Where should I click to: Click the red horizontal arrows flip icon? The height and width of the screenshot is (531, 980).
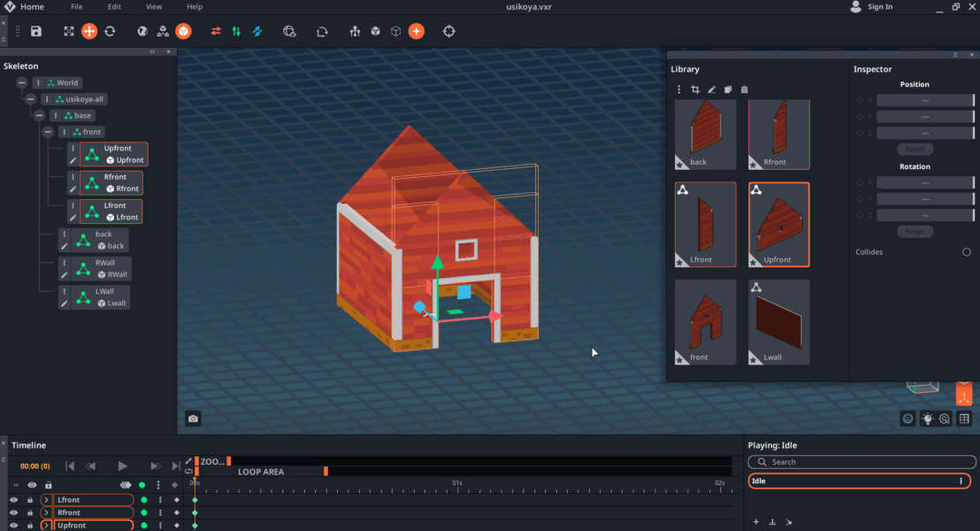(x=216, y=31)
